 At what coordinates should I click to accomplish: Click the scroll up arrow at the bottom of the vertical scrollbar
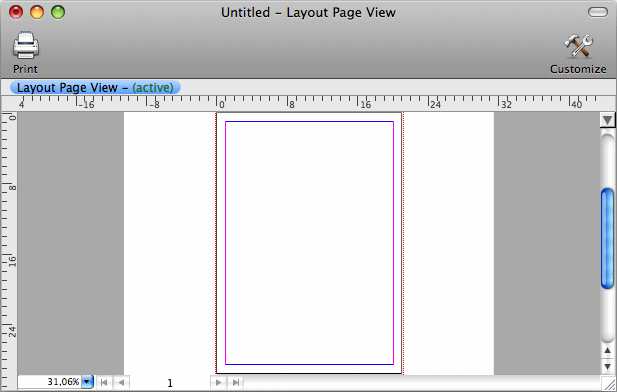tap(608, 350)
